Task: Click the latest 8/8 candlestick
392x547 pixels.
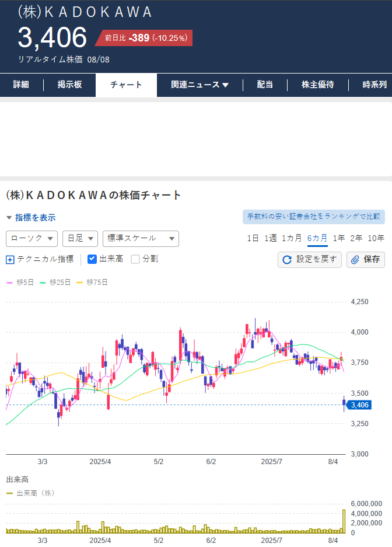Action: (344, 403)
